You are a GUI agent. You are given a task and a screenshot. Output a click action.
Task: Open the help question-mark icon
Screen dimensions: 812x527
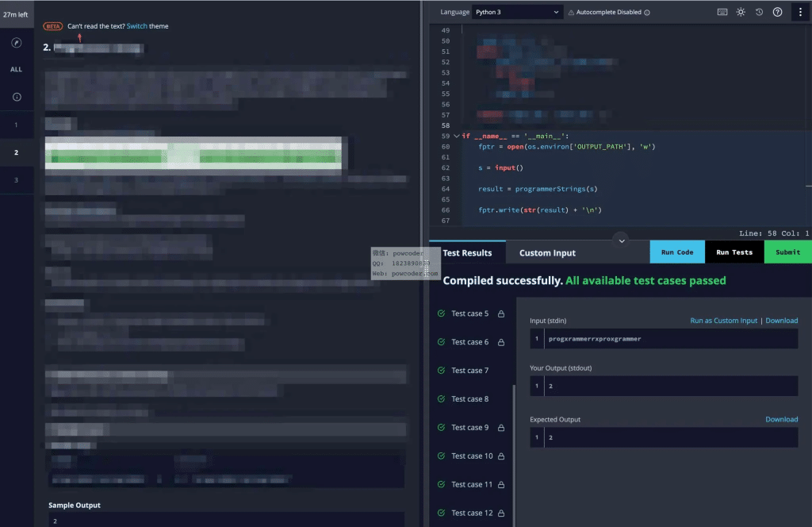click(777, 12)
